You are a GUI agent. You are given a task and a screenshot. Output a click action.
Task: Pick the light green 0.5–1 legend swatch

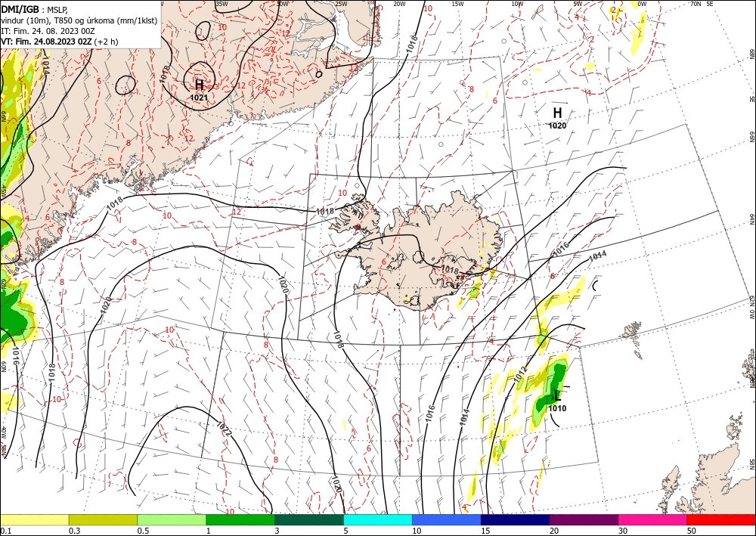[172, 520]
